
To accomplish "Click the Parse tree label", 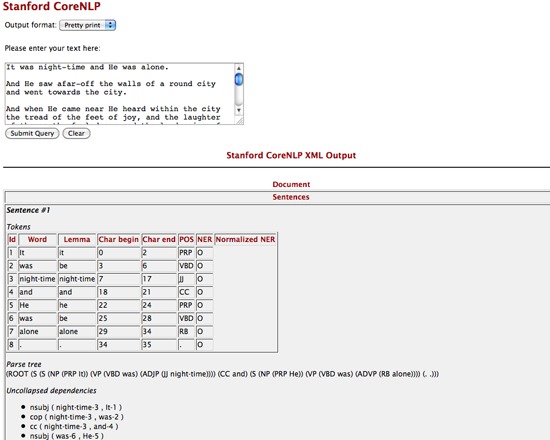I will point(24,364).
